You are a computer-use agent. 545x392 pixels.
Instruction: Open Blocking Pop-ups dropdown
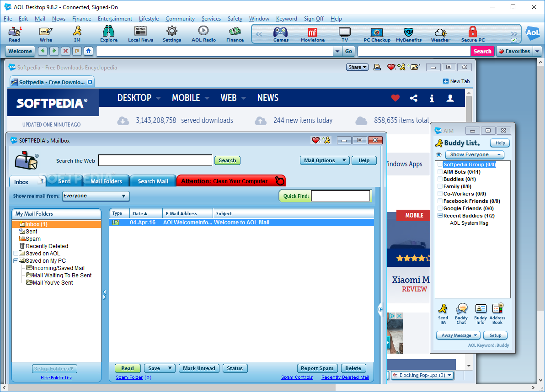coord(422,375)
